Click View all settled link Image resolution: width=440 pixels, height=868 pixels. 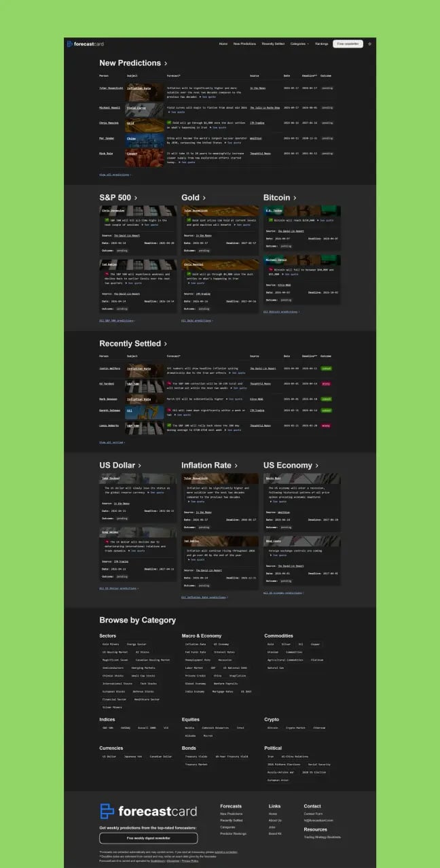(112, 442)
